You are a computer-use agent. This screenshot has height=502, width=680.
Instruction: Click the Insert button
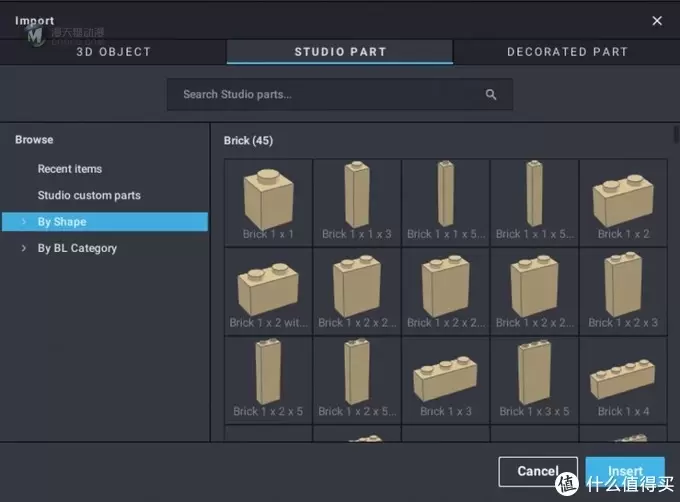point(625,471)
